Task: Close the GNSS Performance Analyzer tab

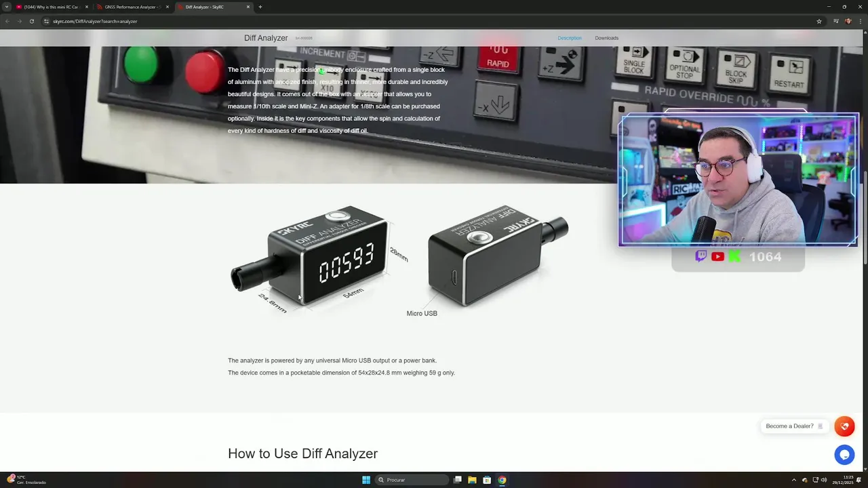Action: click(167, 7)
